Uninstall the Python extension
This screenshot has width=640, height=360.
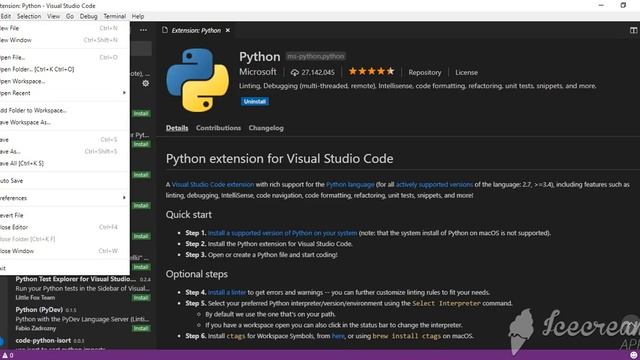point(255,101)
